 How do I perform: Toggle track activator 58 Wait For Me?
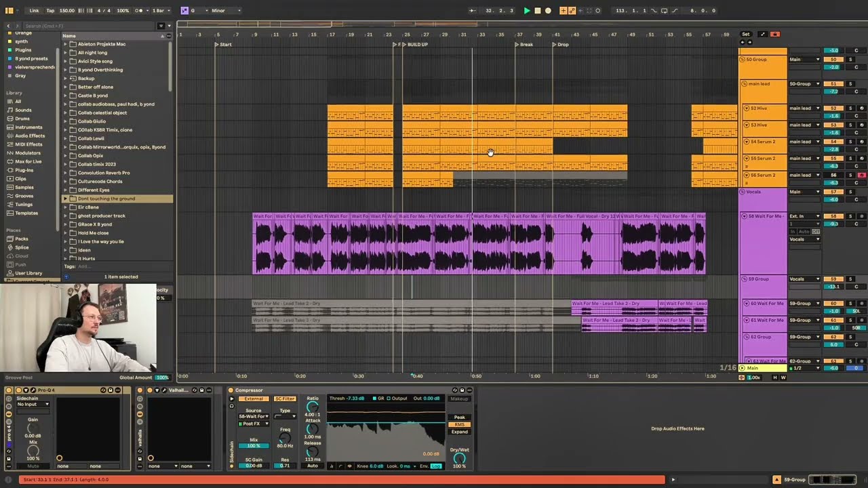click(833, 216)
